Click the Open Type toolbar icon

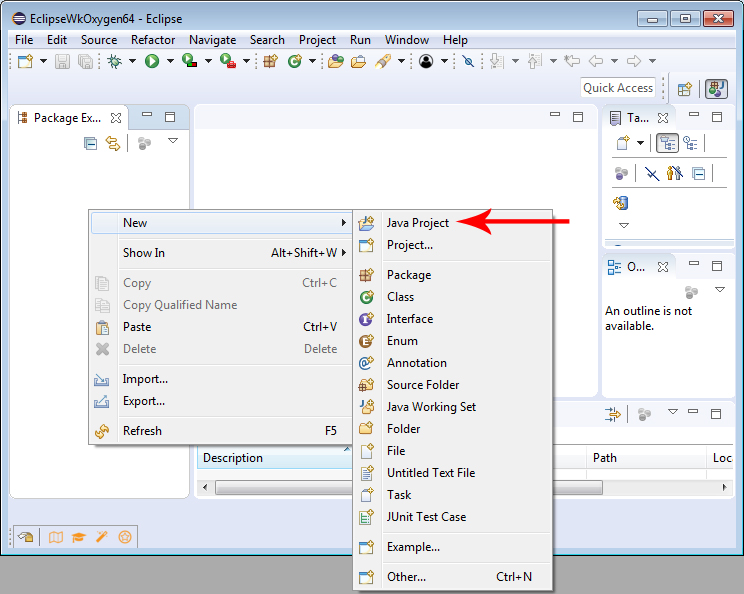pyautogui.click(x=335, y=61)
